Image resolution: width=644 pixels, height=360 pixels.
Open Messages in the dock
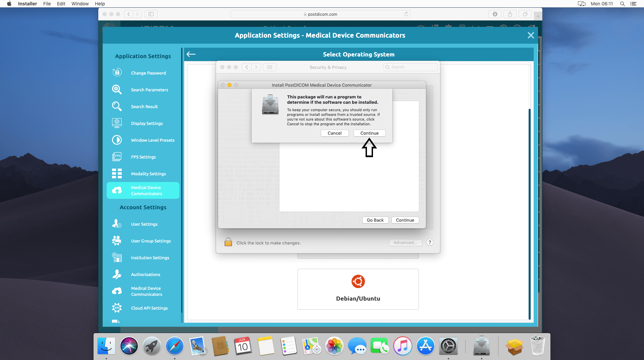357,346
